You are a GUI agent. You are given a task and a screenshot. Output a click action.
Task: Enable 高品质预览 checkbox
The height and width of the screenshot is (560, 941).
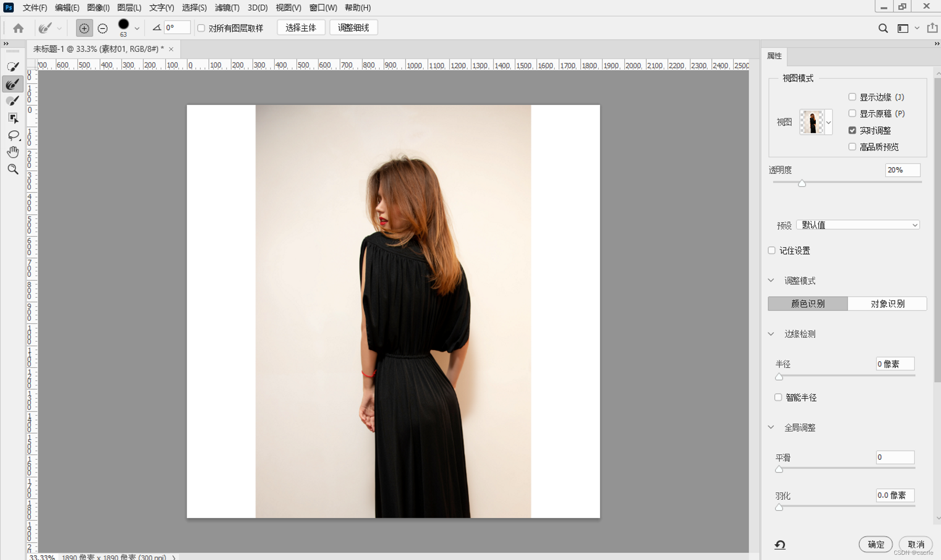(852, 147)
